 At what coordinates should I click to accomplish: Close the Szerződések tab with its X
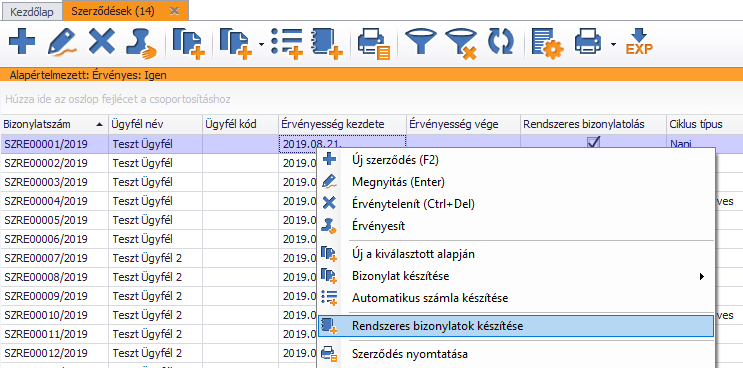[x=174, y=12]
